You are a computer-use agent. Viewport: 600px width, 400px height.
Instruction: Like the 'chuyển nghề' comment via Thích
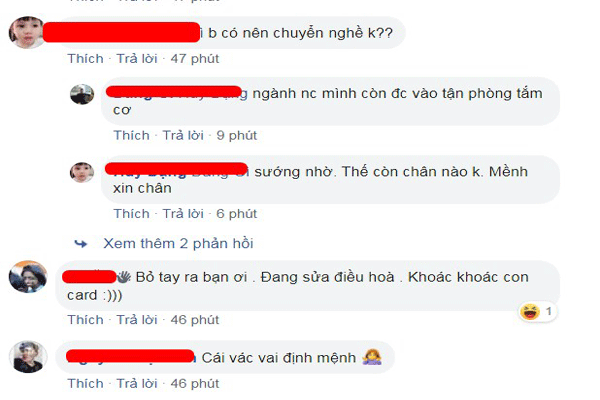85,59
